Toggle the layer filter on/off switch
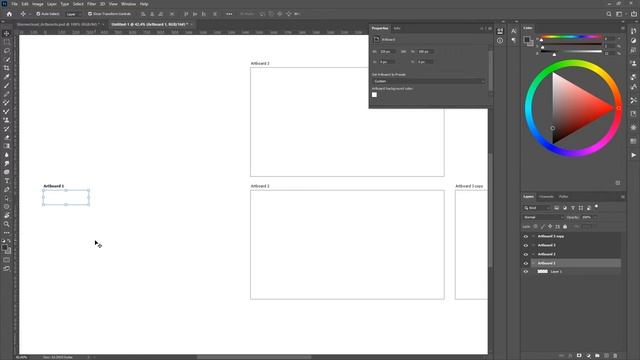 (596, 207)
